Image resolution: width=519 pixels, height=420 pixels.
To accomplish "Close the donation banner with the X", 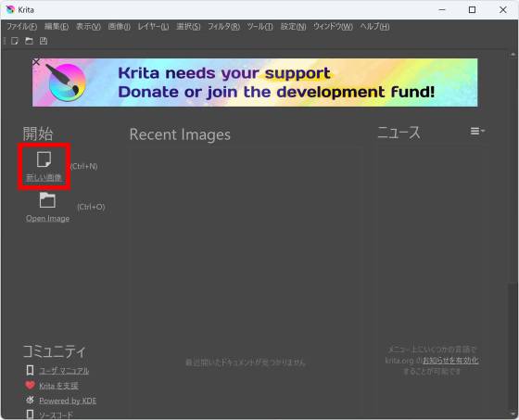I will (36, 61).
